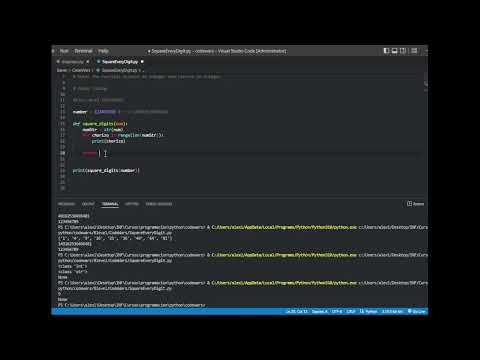480x360 pixels.
Task: Select the Terminal panel tab
Action: point(110,204)
